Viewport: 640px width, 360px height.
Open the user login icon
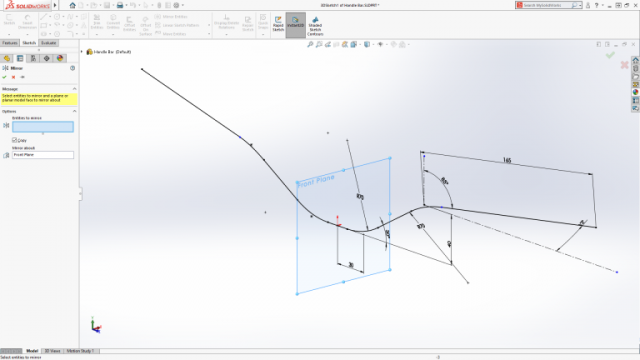tap(588, 5)
